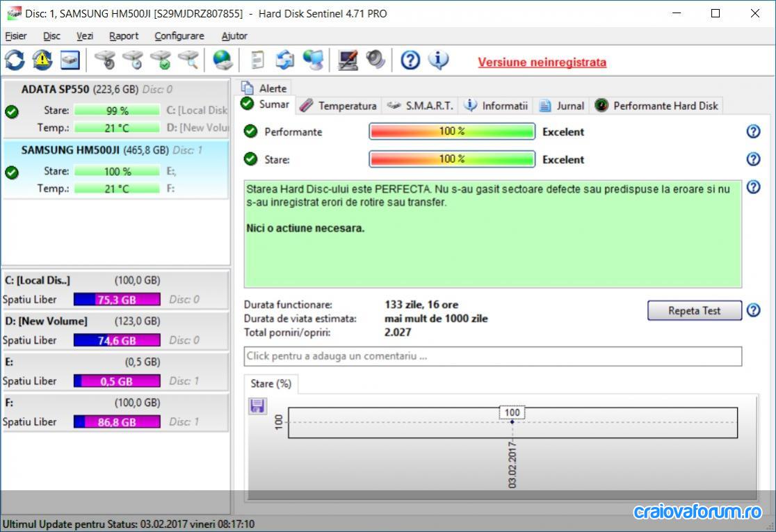776x532 pixels.
Task: Click the comment field to add a comment
Action: click(x=492, y=356)
